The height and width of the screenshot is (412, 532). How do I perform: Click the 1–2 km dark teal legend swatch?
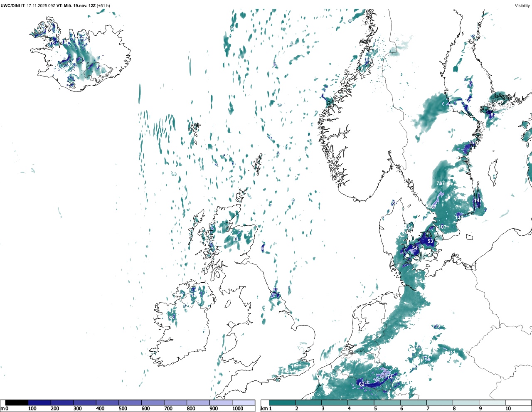(282, 402)
